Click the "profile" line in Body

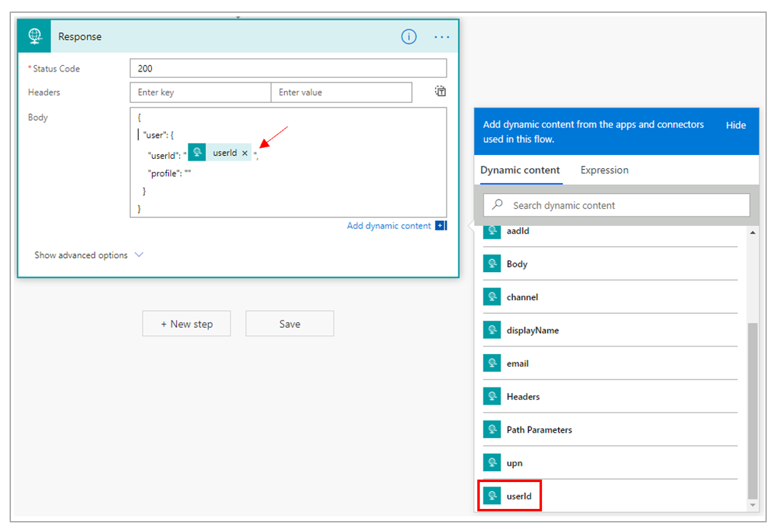pyautogui.click(x=170, y=173)
